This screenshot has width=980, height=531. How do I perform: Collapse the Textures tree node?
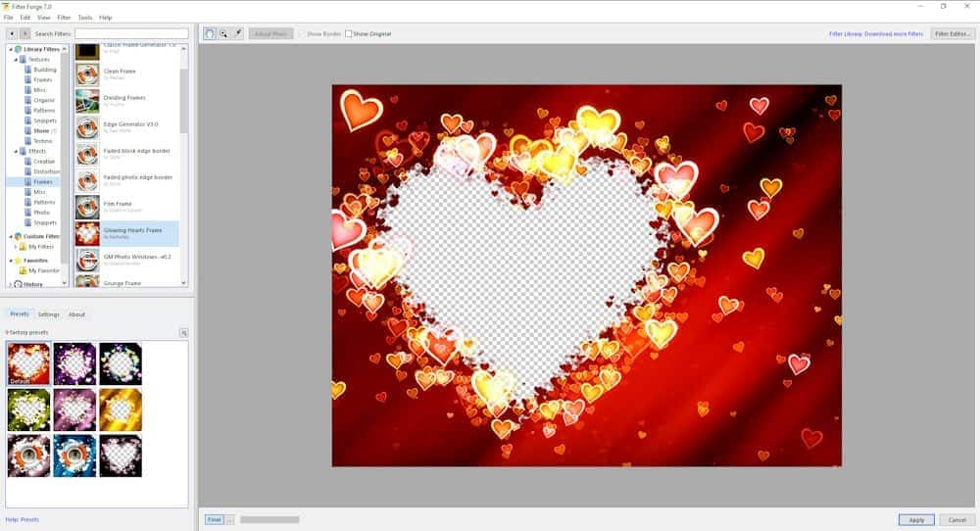16,60
